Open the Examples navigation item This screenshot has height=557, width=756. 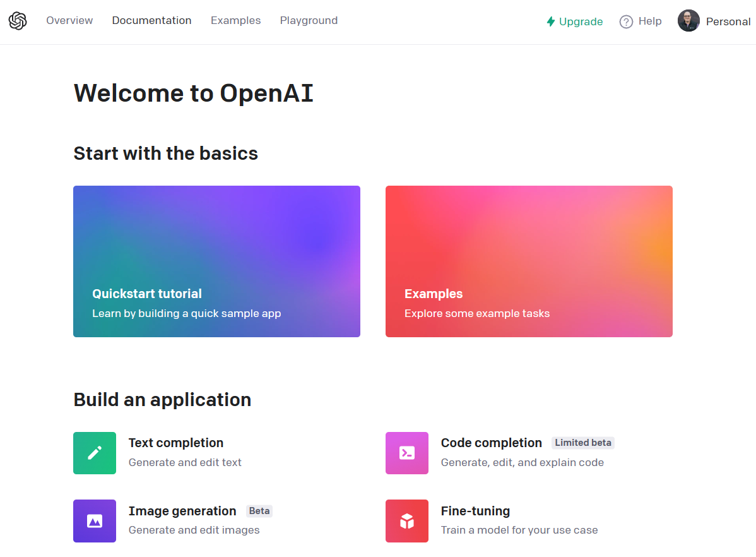click(x=235, y=20)
